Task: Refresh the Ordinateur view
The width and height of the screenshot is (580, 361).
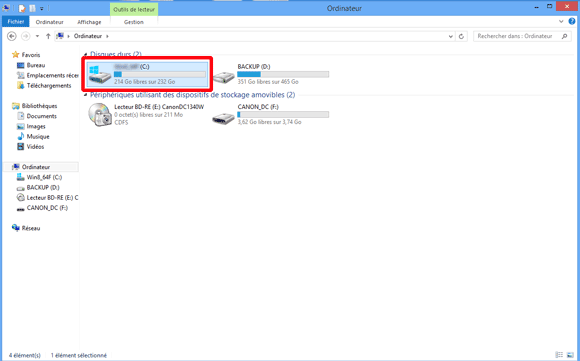Action: [x=461, y=36]
